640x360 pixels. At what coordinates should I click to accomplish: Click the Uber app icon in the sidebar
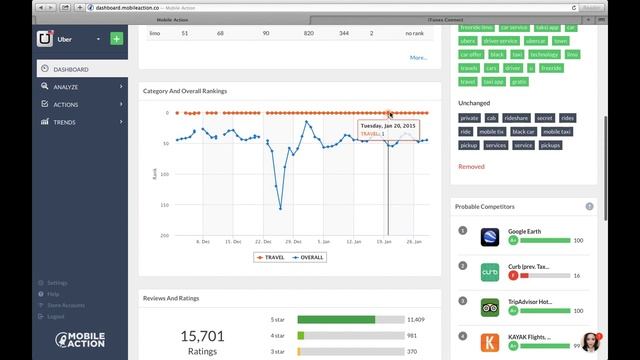45,39
